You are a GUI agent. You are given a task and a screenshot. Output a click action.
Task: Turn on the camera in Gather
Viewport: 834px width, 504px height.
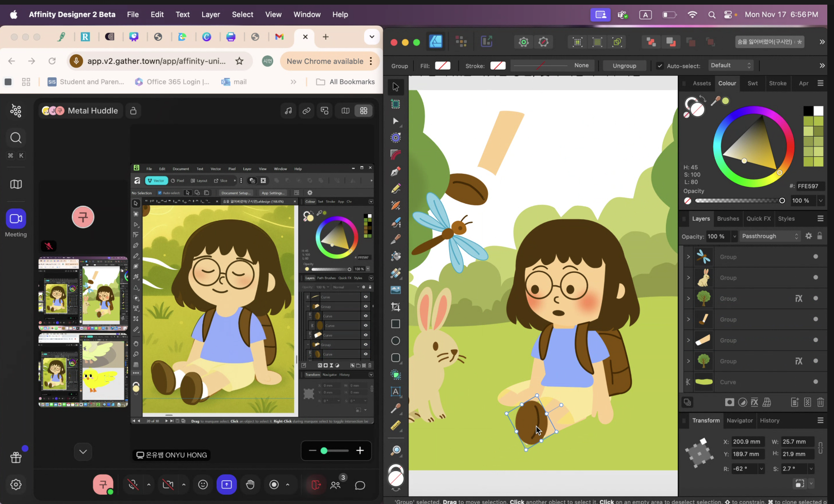click(168, 484)
